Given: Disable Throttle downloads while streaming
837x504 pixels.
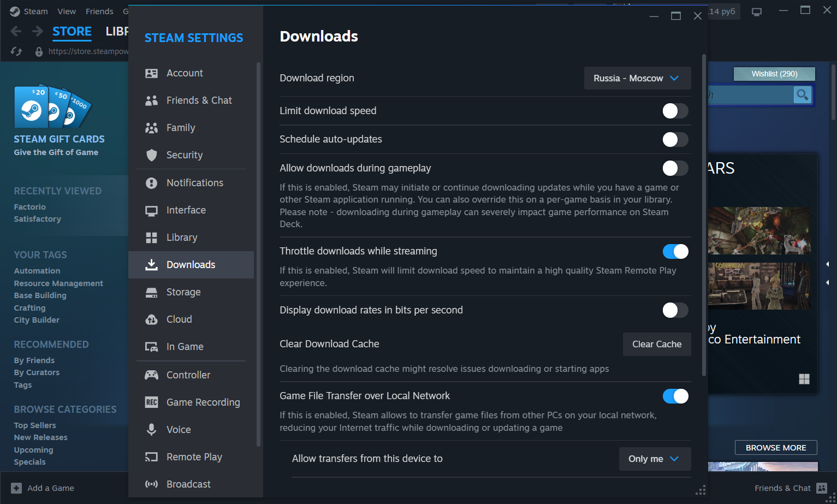Looking at the screenshot, I should (x=675, y=251).
